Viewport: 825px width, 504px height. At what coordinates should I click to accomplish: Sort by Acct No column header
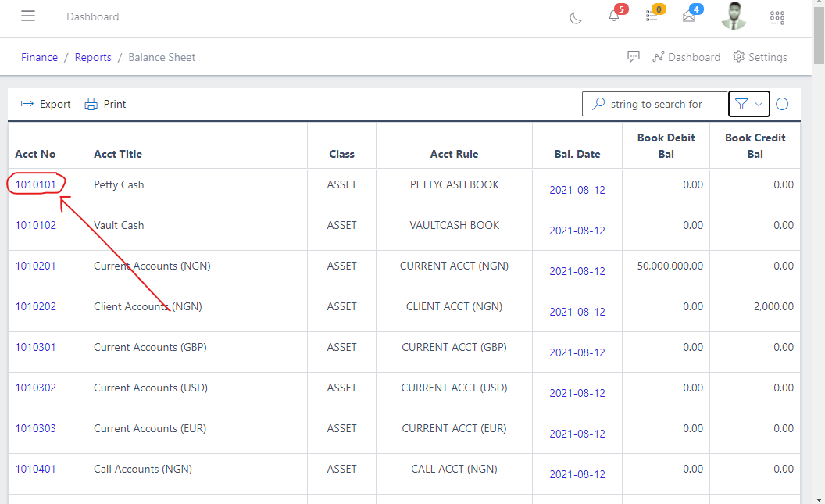(35, 154)
